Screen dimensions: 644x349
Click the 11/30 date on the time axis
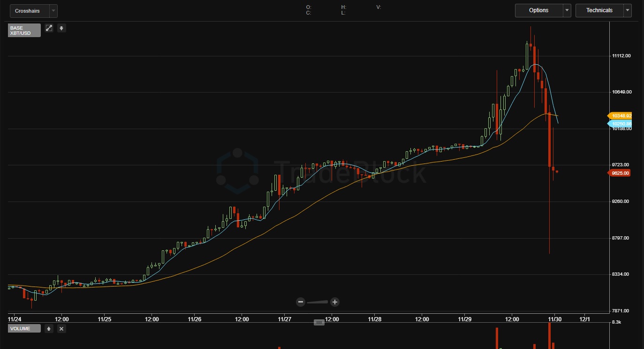(555, 319)
